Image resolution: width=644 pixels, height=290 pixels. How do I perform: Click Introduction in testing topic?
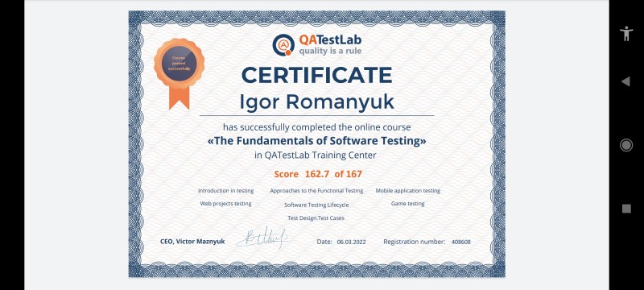click(x=225, y=191)
